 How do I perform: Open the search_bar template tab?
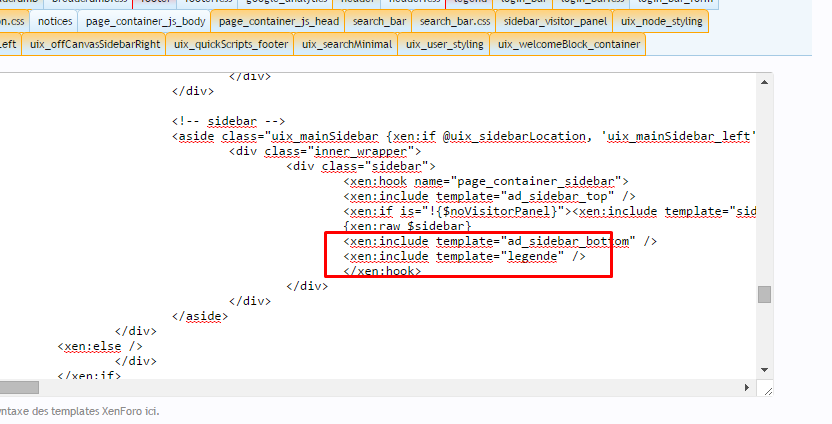point(378,20)
